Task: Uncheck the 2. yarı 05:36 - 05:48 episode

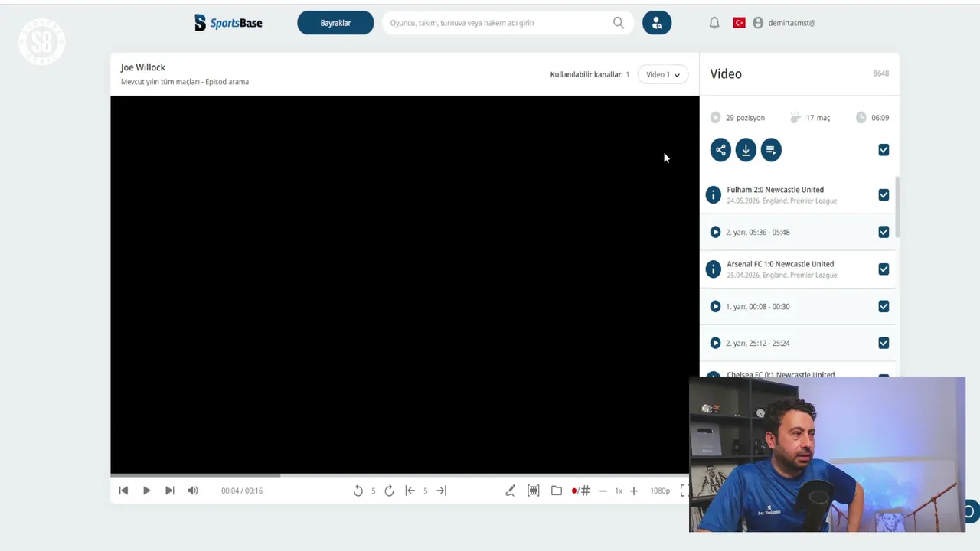Action: click(x=884, y=232)
